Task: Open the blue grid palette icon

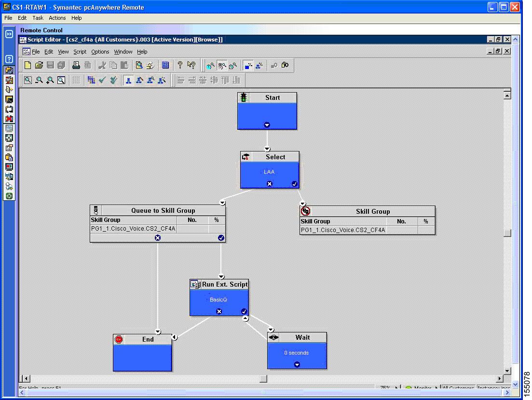Action: [x=165, y=65]
